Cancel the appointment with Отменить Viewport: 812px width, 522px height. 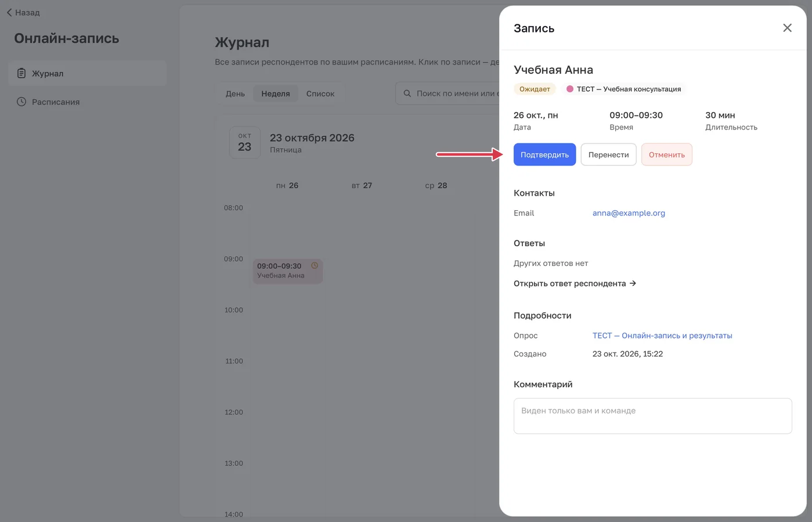(x=666, y=154)
